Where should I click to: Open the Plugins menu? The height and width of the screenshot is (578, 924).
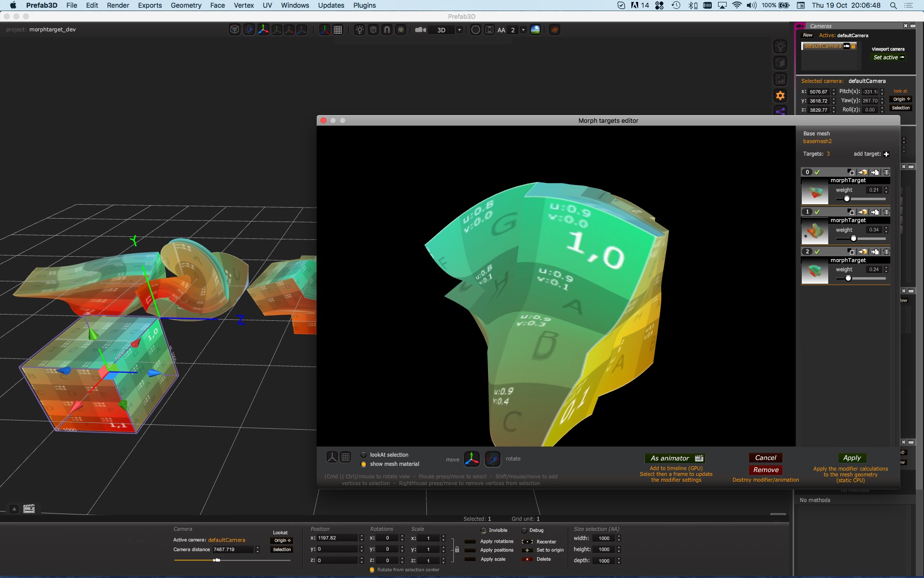[x=364, y=5]
